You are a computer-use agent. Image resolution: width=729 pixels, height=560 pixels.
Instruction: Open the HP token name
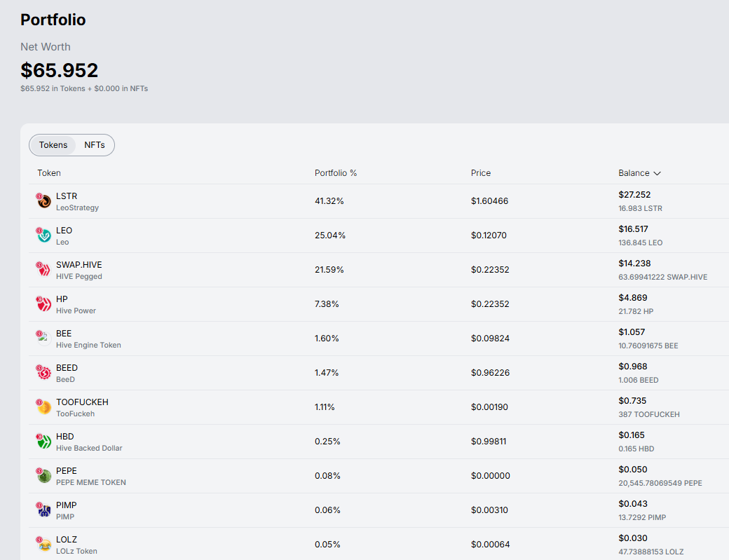[x=62, y=299]
